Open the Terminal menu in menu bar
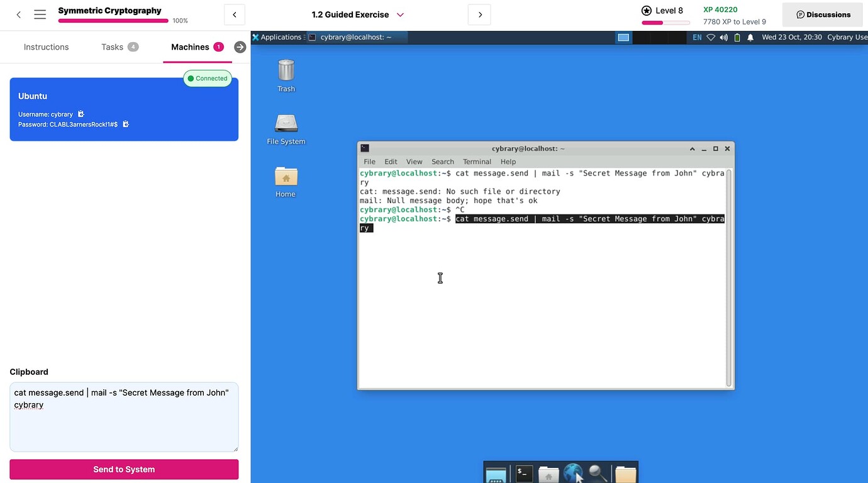This screenshot has height=483, width=868. 477,162
